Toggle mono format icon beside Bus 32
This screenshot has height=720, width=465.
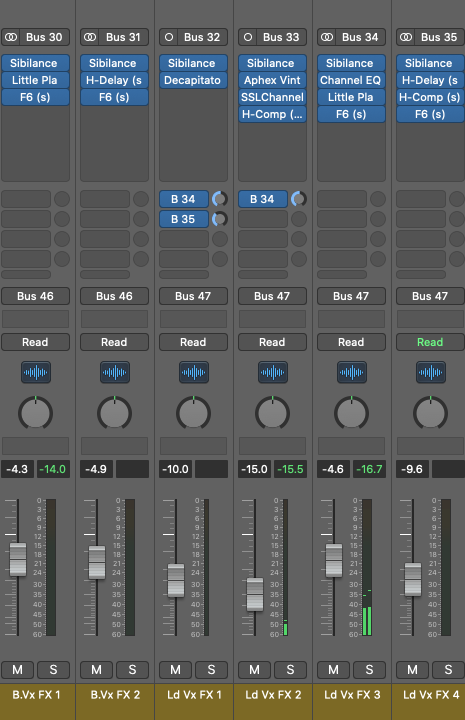click(x=169, y=37)
